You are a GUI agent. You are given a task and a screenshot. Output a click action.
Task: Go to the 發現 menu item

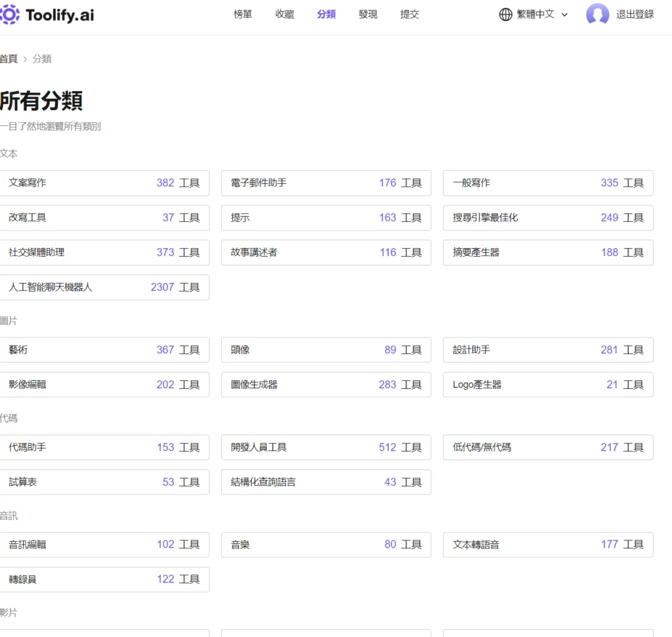367,14
